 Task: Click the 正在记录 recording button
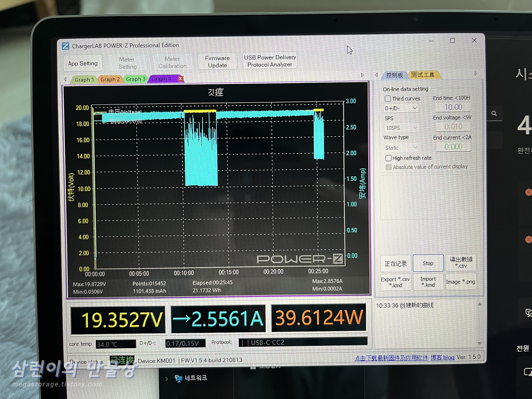396,264
